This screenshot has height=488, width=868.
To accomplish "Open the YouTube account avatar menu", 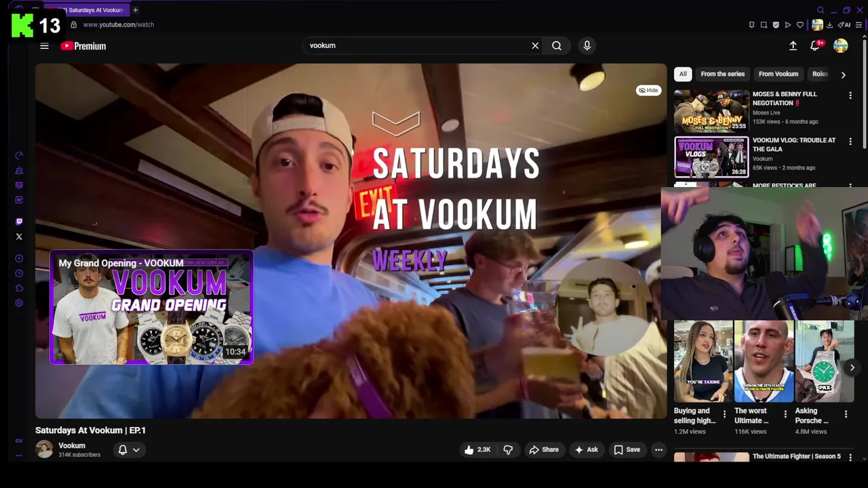I will [x=841, y=45].
